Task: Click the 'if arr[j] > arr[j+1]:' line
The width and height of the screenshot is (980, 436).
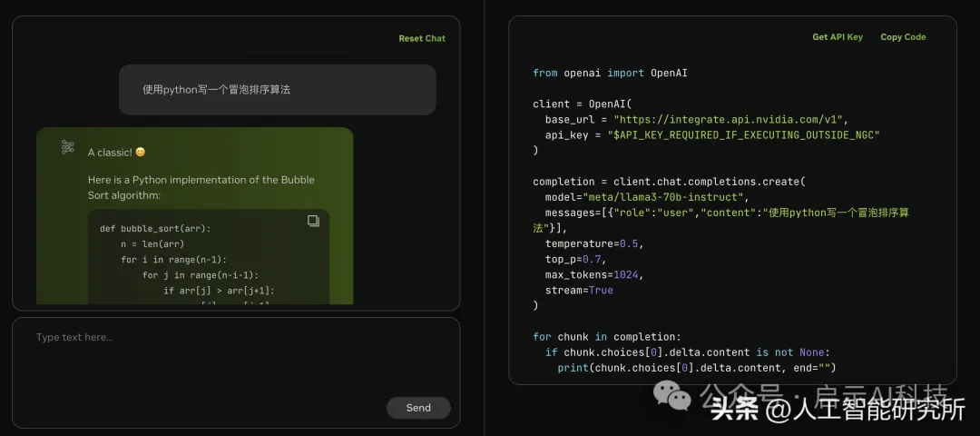Action: pyautogui.click(x=219, y=291)
